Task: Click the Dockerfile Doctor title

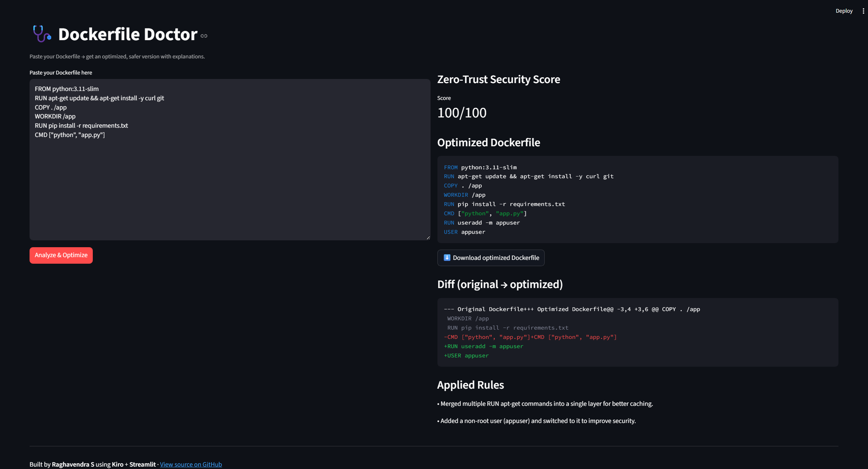Action: [128, 34]
